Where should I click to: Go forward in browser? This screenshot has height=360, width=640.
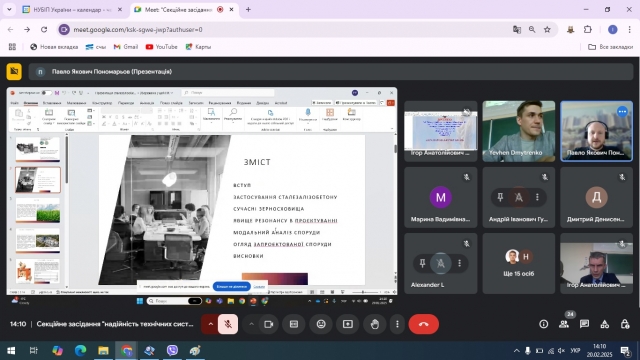(x=27, y=29)
